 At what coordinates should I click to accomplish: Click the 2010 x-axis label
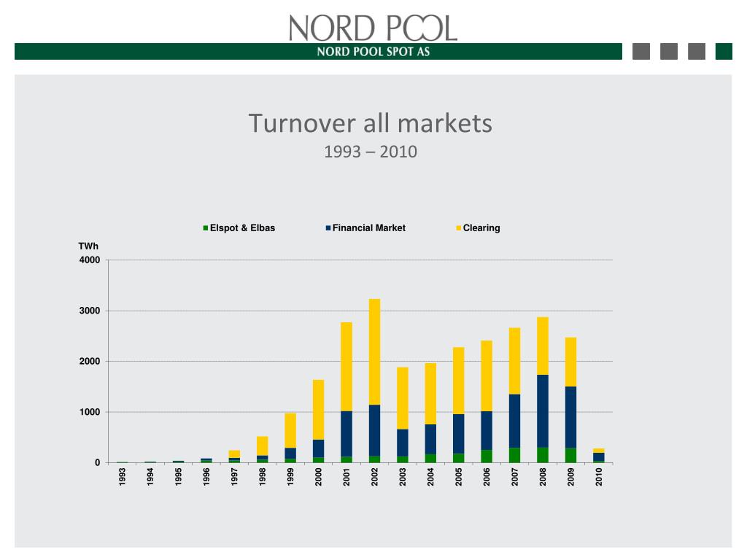pos(599,477)
